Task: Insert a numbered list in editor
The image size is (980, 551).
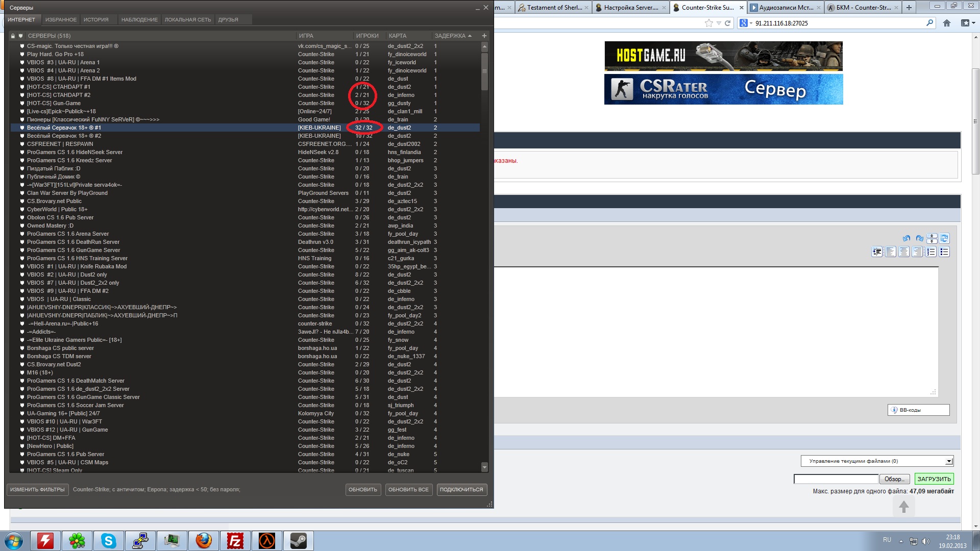Action: pyautogui.click(x=931, y=252)
